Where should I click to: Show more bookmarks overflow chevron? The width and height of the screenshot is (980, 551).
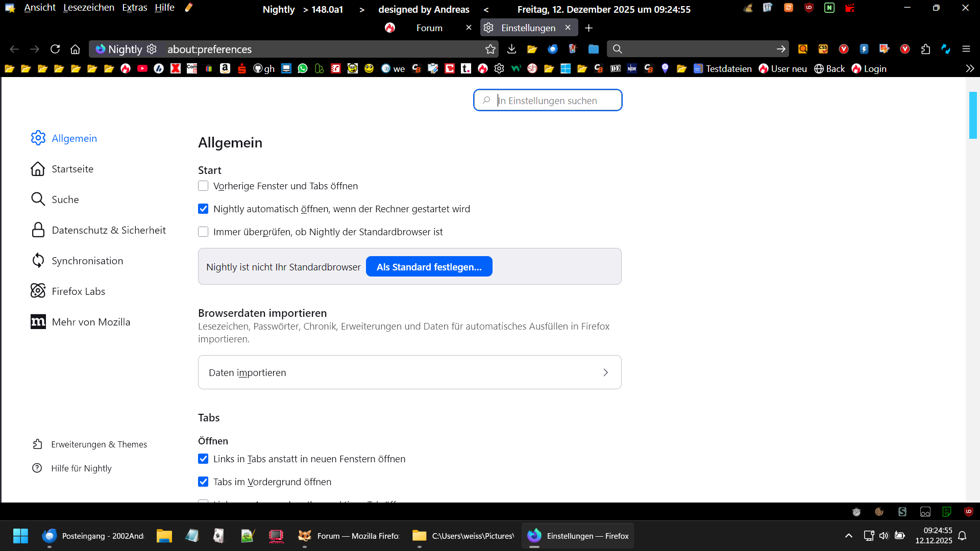(x=970, y=68)
